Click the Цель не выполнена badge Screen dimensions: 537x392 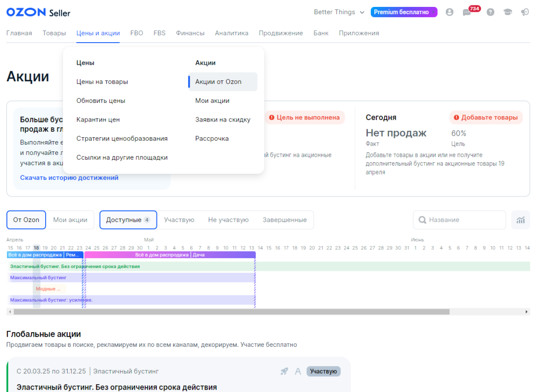pyautogui.click(x=305, y=117)
